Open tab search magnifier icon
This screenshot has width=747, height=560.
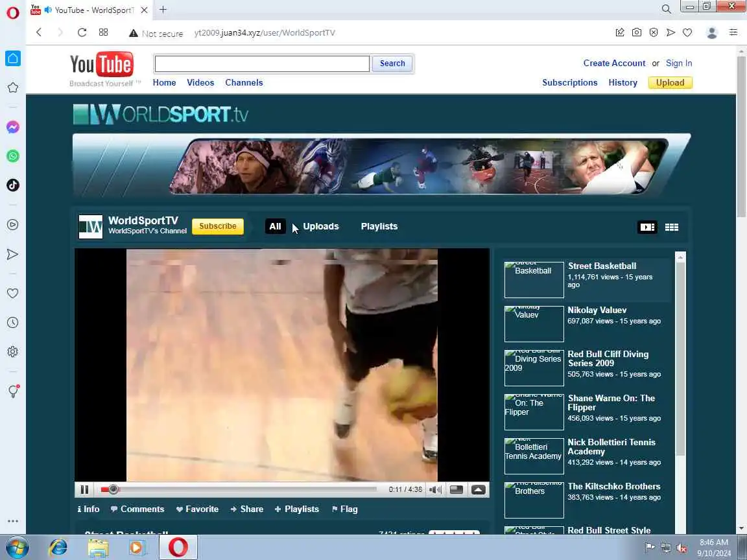pos(667,9)
